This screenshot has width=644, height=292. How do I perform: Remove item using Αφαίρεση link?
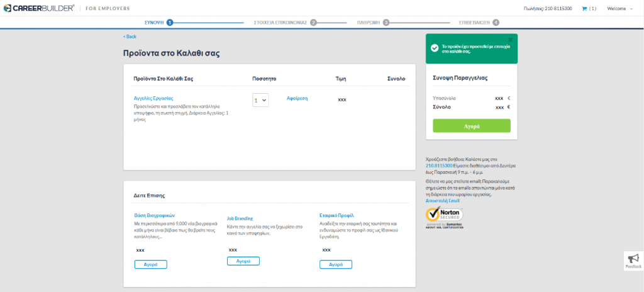click(297, 99)
